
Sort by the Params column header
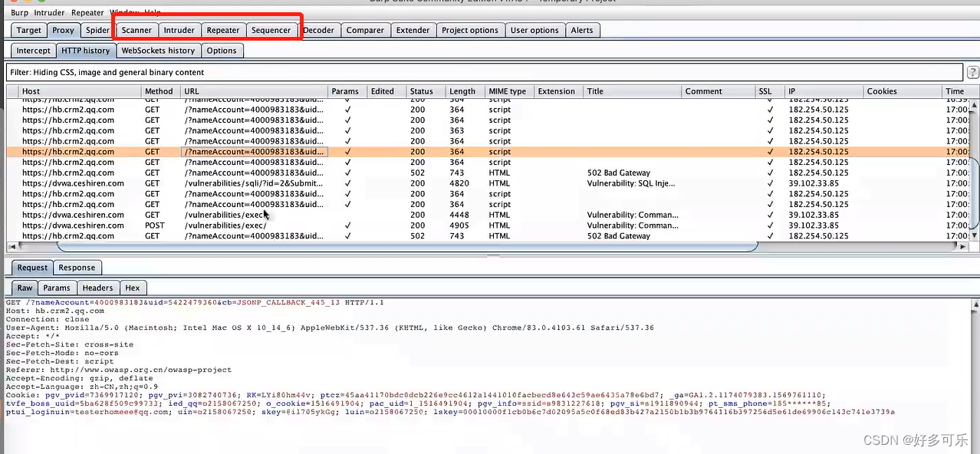(x=348, y=91)
